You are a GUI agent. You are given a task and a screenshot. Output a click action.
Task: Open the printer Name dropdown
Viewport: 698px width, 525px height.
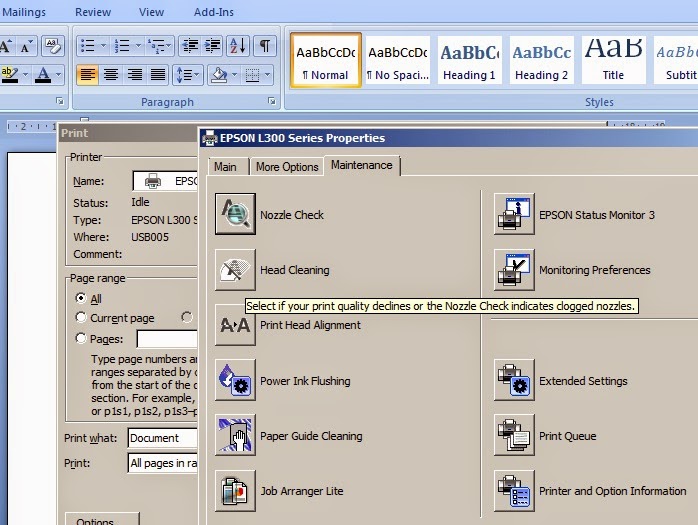(x=165, y=181)
